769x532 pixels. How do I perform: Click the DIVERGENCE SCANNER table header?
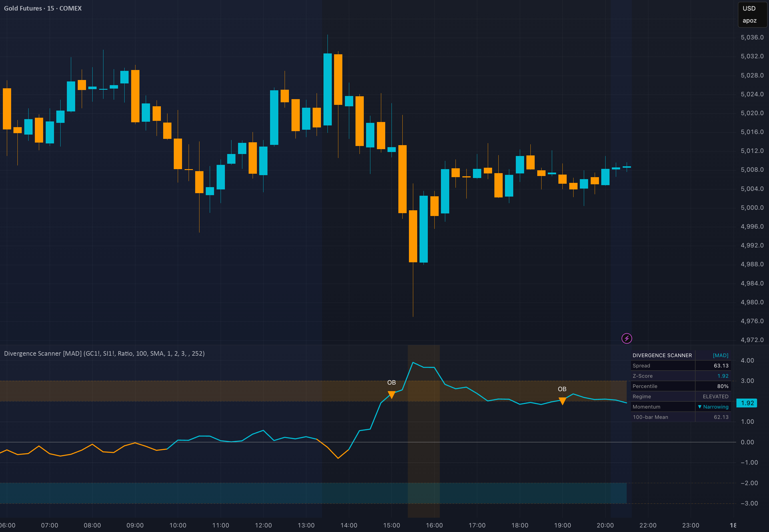(x=662, y=355)
